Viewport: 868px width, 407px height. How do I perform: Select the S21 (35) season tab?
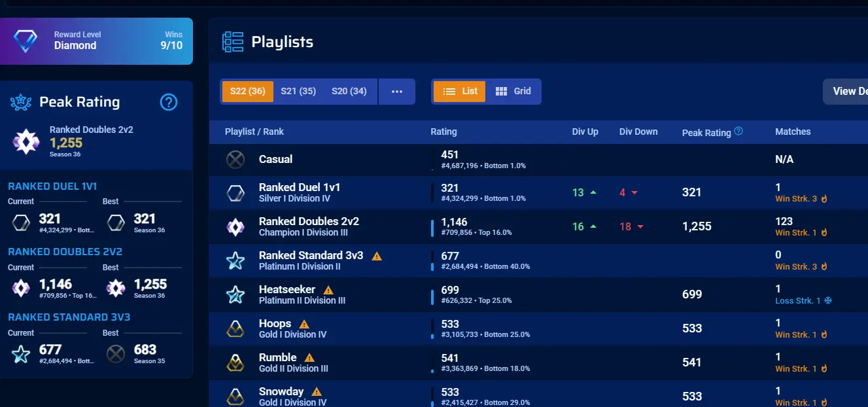click(298, 92)
